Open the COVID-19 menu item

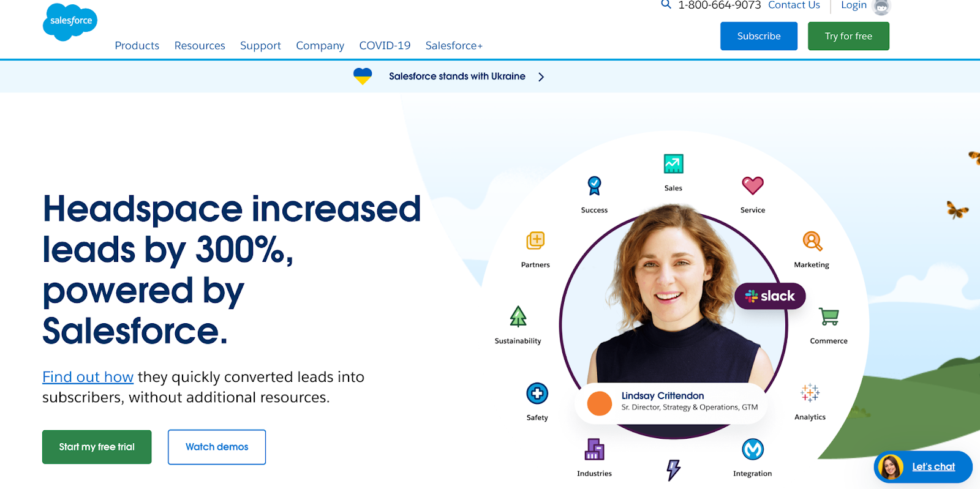385,46
